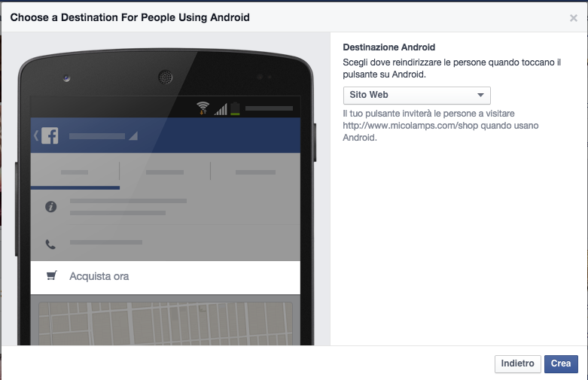
Task: Click the back chevron beside Facebook logo
Action: pos(36,135)
